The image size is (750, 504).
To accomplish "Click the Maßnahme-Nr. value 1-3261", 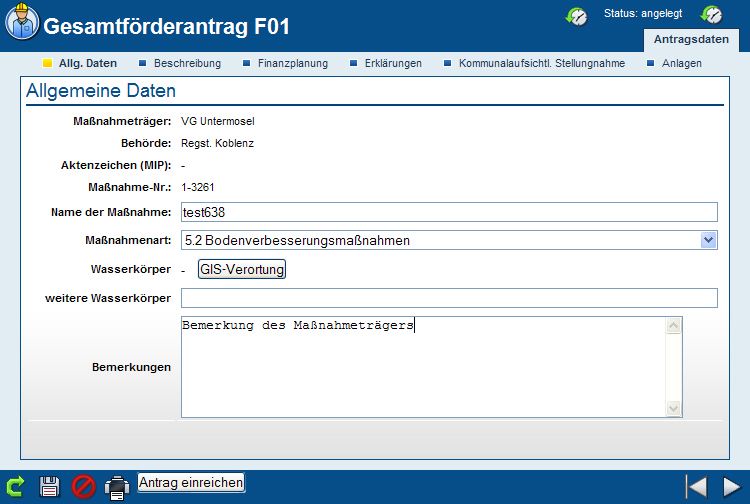I will [198, 187].
